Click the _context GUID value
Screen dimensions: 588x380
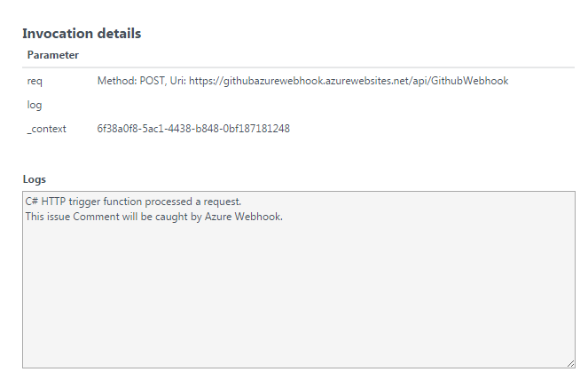click(193, 129)
